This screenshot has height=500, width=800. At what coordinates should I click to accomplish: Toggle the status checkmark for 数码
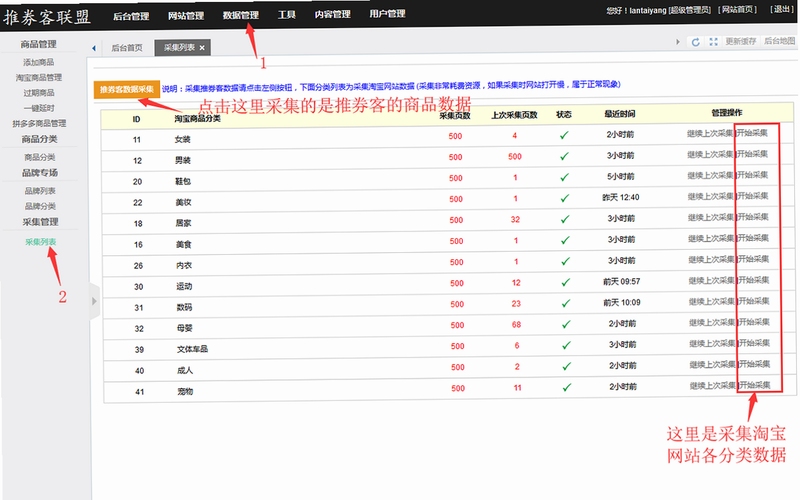point(566,303)
